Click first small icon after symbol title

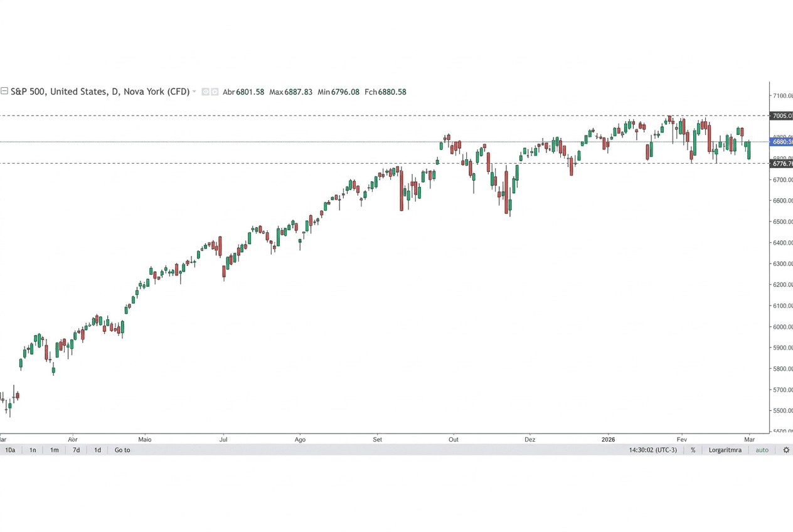(x=205, y=92)
